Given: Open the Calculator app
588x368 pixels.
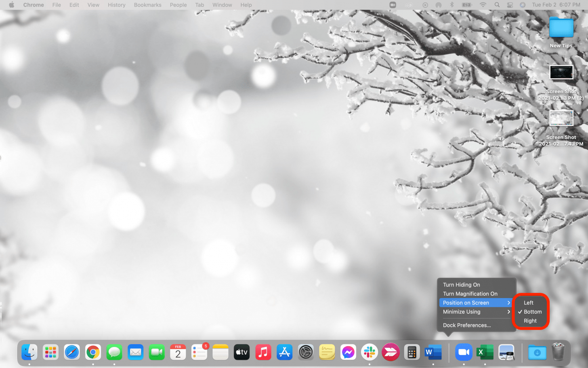Looking at the screenshot, I should (412, 352).
